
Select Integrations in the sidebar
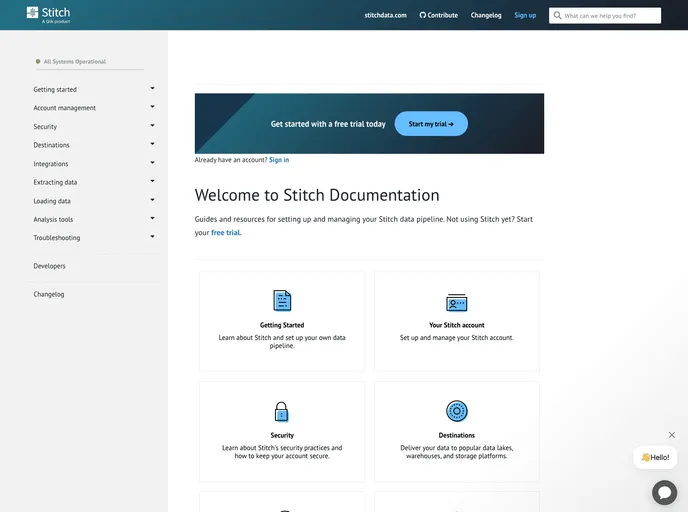[51, 164]
